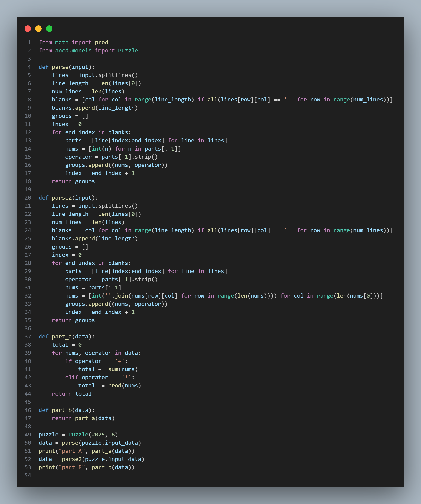Screen dimensions: 421x504
Task: Click the green maximize dot
Action: [49, 29]
